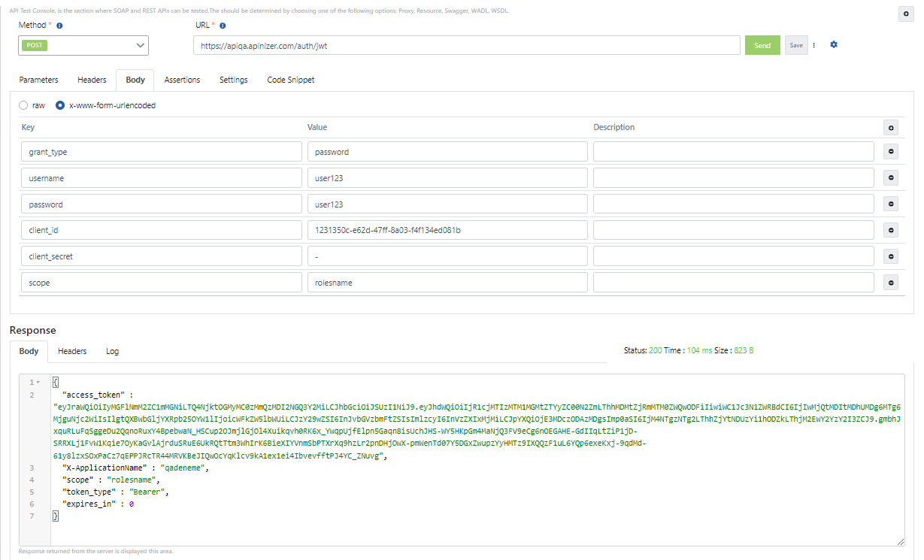The height and width of the screenshot is (560, 924).
Task: Switch to the response Headers tab
Action: 72,351
